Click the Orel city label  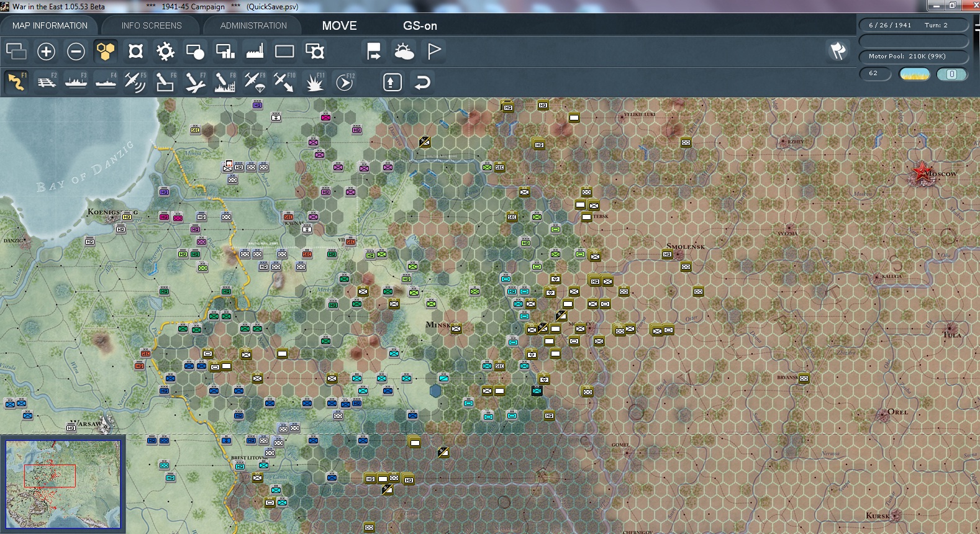(x=898, y=412)
